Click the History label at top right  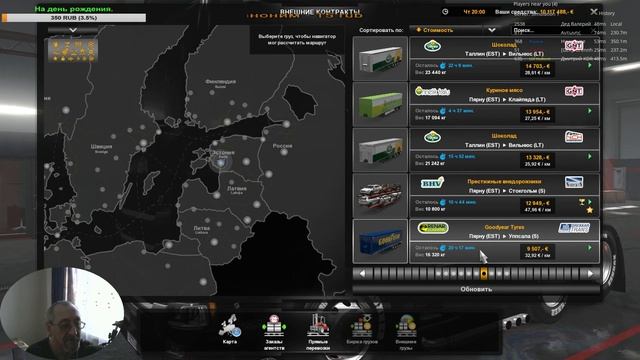(607, 13)
